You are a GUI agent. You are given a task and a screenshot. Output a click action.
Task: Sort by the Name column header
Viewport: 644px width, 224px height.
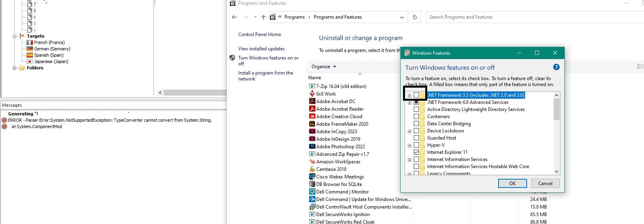pyautogui.click(x=315, y=78)
